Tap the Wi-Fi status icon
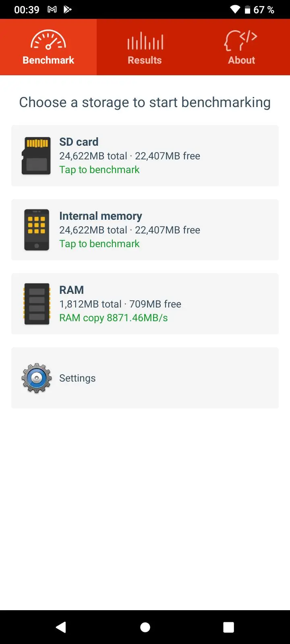Screen dimensions: 290x644 [x=235, y=9]
